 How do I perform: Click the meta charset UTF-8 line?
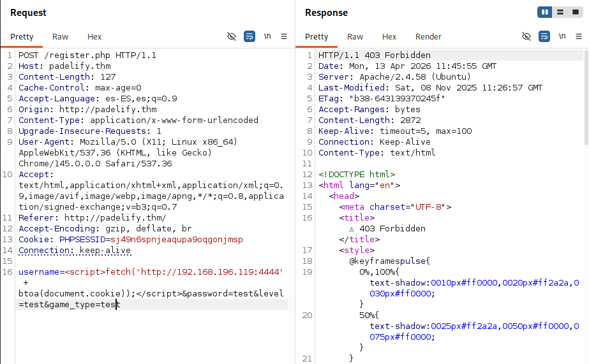[x=395, y=207]
